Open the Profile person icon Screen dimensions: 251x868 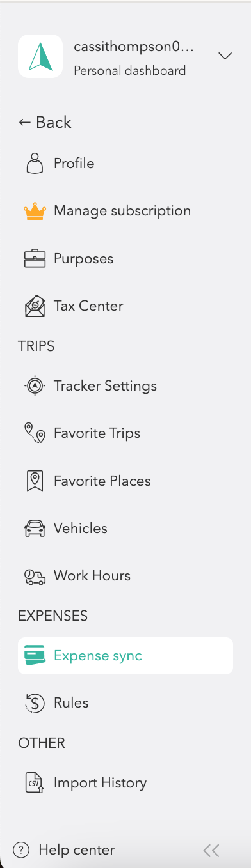(35, 164)
